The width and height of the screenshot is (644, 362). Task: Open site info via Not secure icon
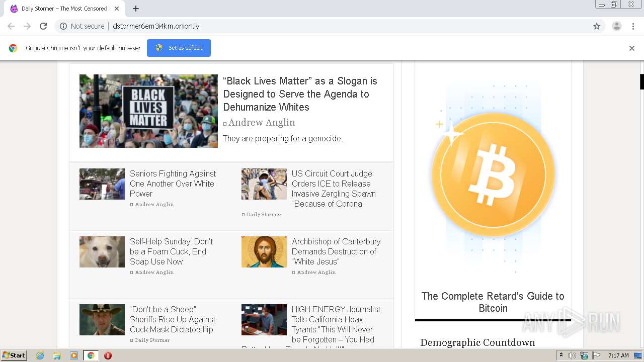click(x=63, y=26)
